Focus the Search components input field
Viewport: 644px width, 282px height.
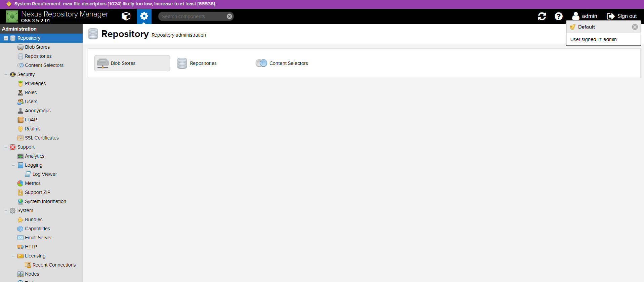click(x=192, y=16)
